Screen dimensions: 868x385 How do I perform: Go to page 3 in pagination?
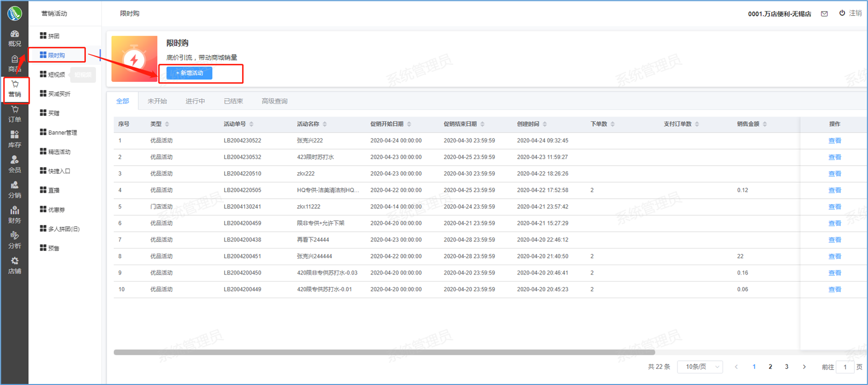click(x=787, y=367)
